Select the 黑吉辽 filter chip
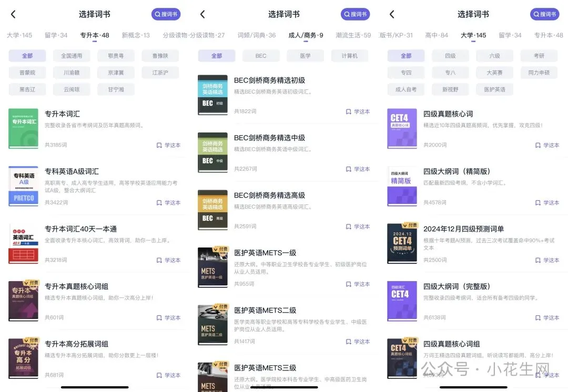The image size is (568, 392). click(27, 89)
